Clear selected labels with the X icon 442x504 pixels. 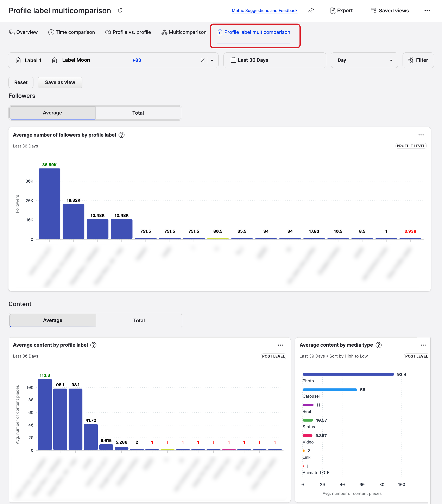point(202,60)
